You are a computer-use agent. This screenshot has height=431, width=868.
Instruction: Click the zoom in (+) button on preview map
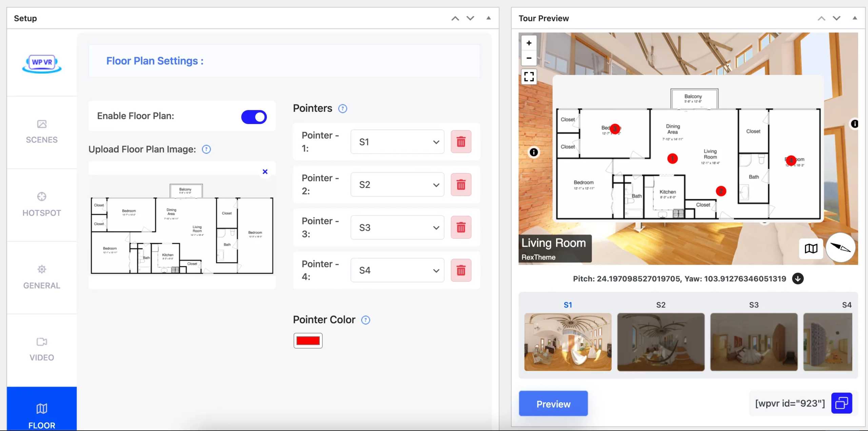pos(529,43)
